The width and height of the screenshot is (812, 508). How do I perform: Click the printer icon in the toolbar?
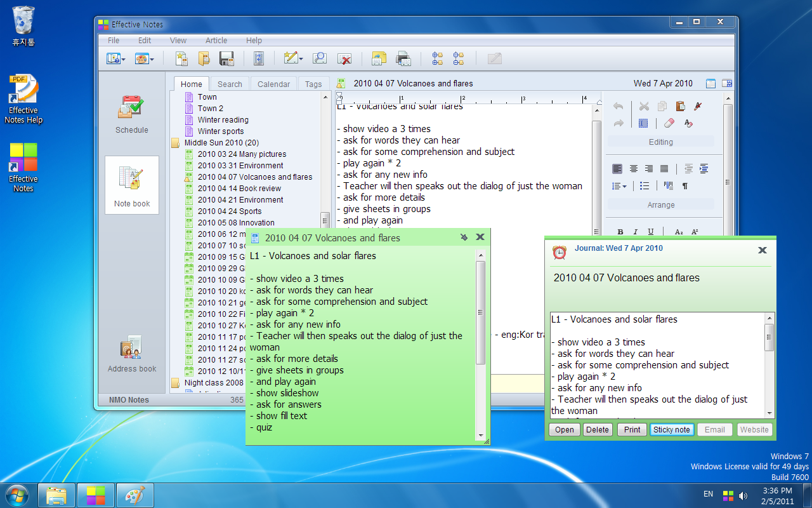(403, 59)
